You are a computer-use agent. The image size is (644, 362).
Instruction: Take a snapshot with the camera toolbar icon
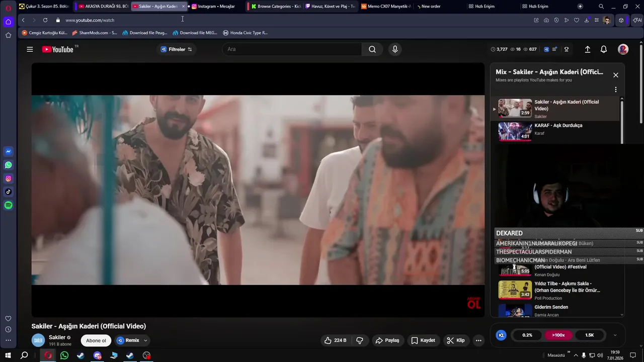[546, 20]
